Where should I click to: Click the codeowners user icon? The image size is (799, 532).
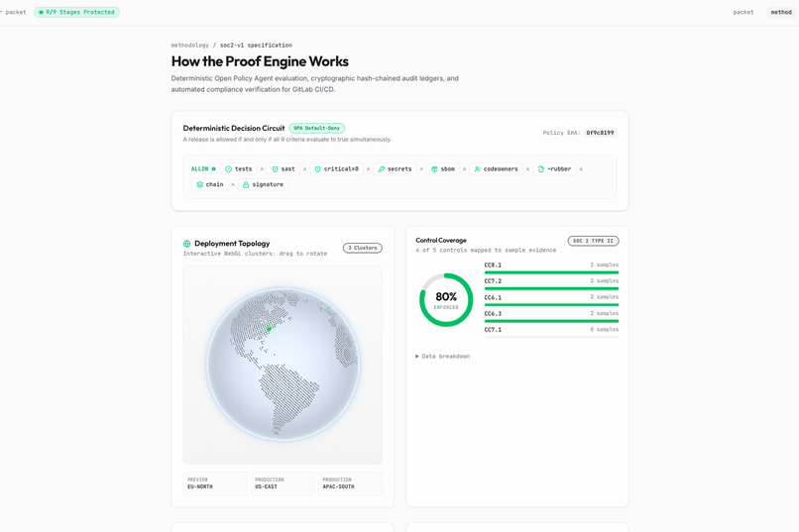click(x=477, y=169)
